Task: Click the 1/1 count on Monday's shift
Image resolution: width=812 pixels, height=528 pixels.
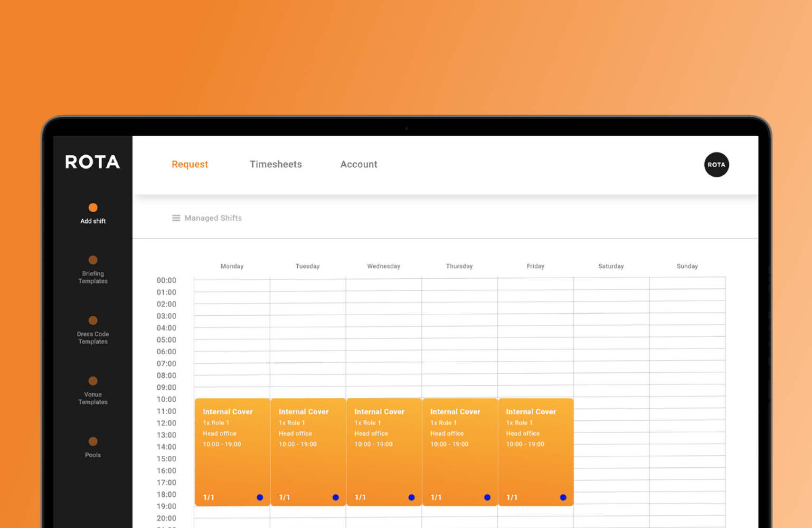Action: pyautogui.click(x=208, y=497)
